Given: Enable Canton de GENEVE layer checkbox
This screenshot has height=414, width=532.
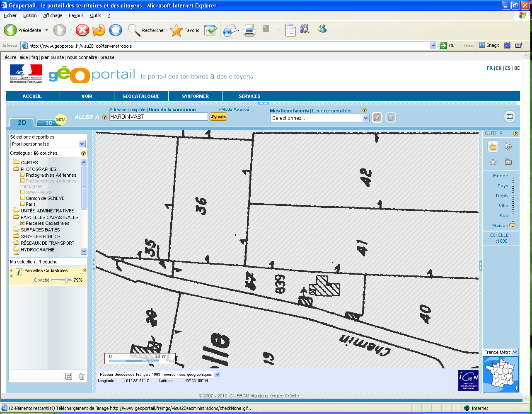Looking at the screenshot, I should 22,198.
